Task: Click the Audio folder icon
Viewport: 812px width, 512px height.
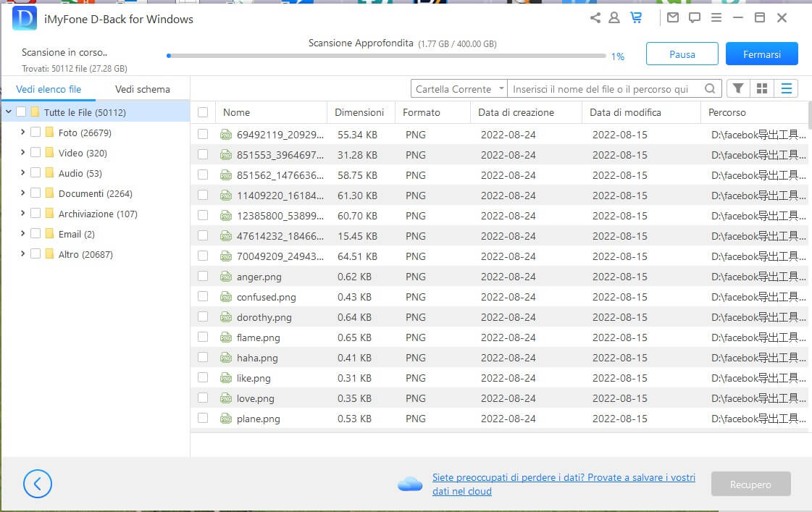Action: (50, 172)
